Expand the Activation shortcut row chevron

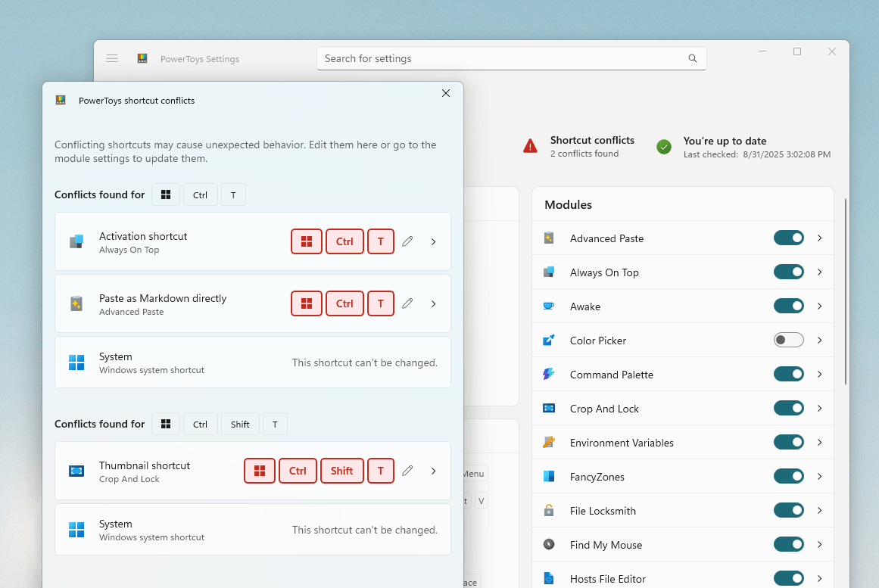[433, 242]
